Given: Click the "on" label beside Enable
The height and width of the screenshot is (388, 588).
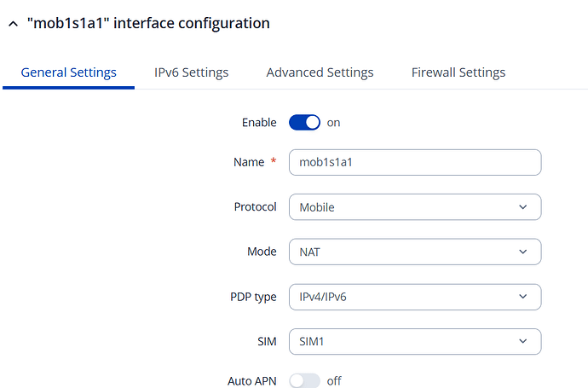Looking at the screenshot, I should [333, 123].
